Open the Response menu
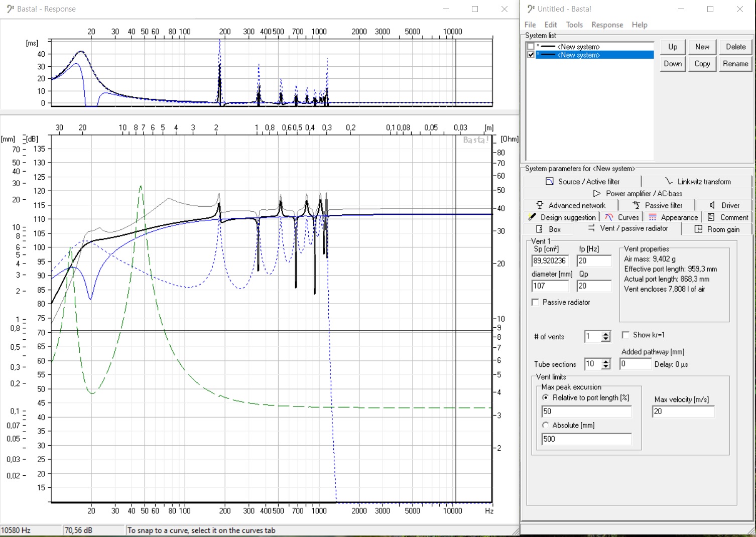Image resolution: width=756 pixels, height=537 pixels. [x=607, y=25]
